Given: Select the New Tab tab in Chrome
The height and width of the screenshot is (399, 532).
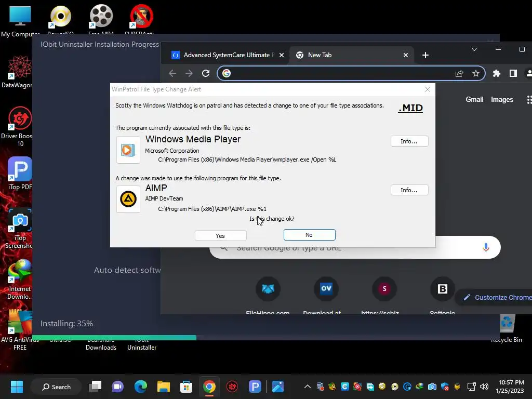Looking at the screenshot, I should pyautogui.click(x=351, y=55).
